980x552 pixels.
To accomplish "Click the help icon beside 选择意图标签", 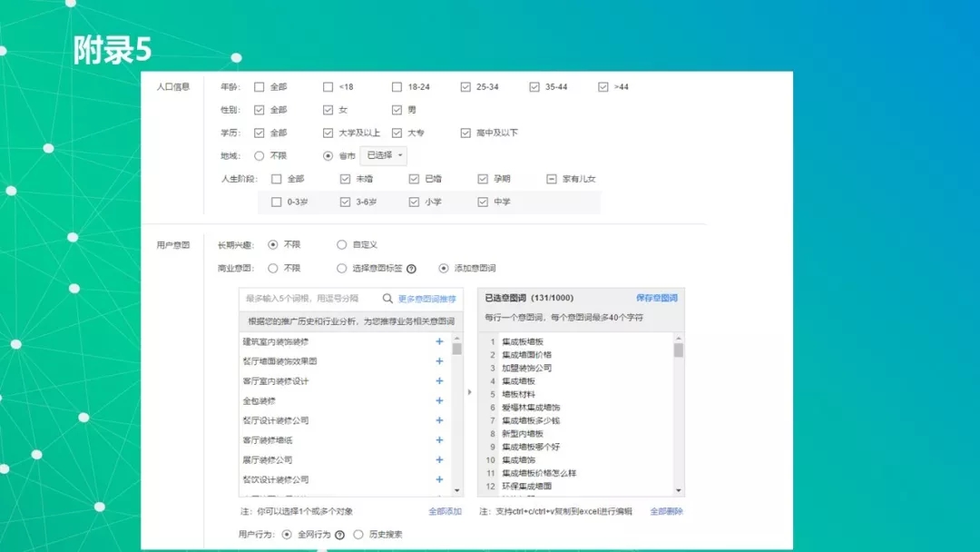I will 411,269.
